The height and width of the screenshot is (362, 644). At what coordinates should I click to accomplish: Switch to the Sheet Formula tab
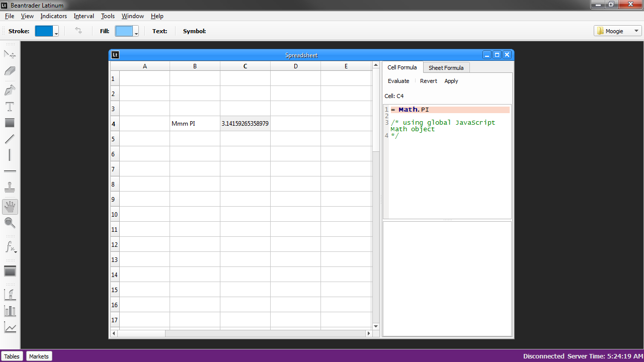pyautogui.click(x=446, y=68)
